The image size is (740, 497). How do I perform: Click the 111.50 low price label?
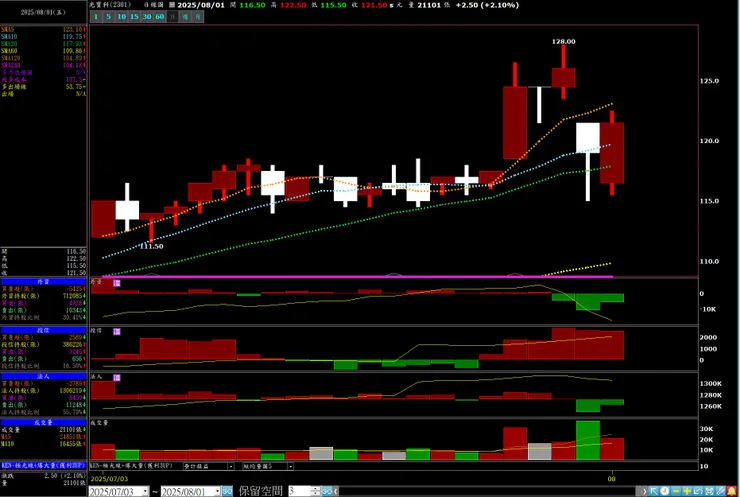151,246
